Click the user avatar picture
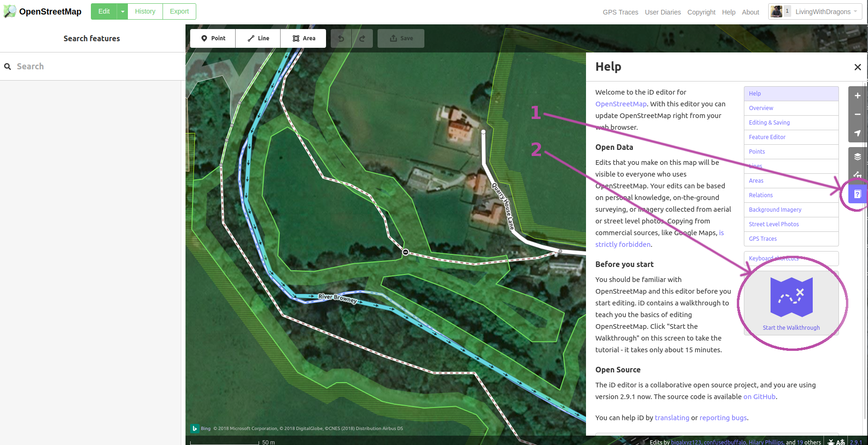 (776, 12)
